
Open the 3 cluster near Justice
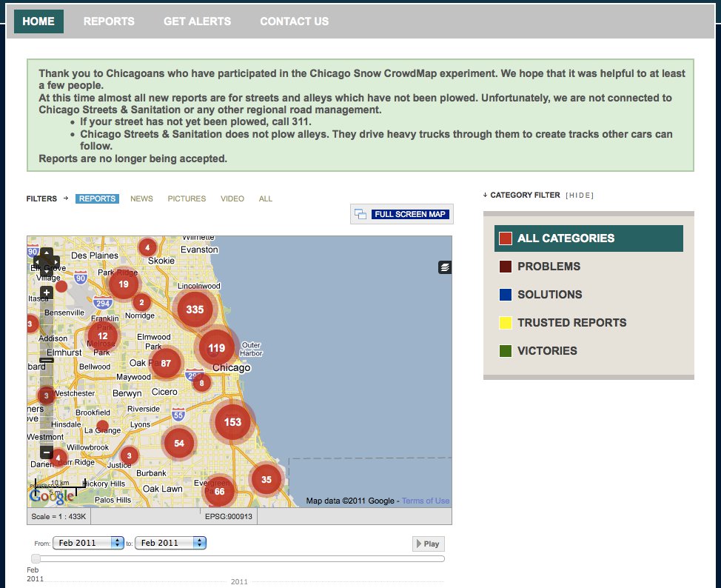(x=130, y=455)
